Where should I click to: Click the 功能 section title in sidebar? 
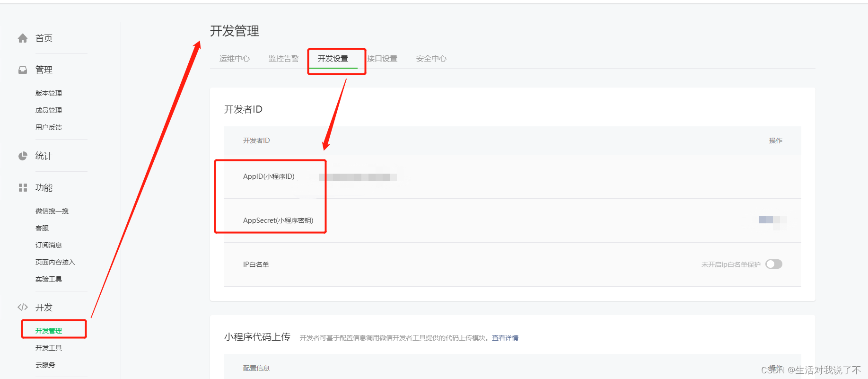(x=44, y=188)
